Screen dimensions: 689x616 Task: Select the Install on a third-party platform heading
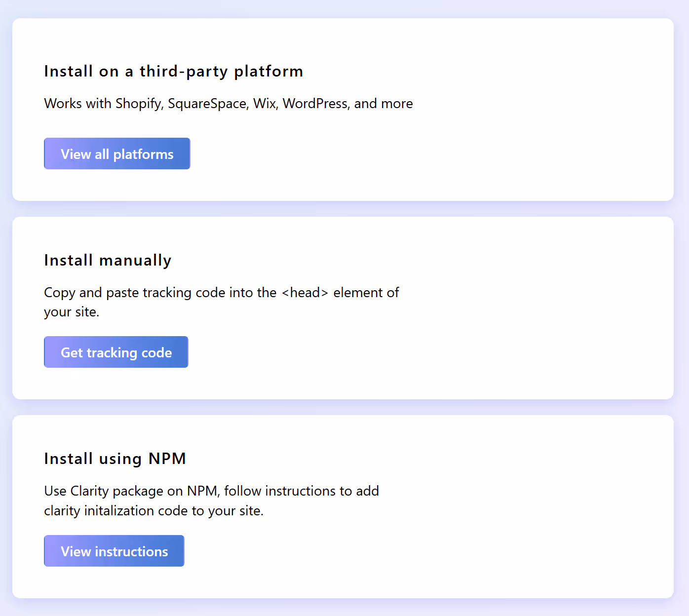(x=173, y=71)
